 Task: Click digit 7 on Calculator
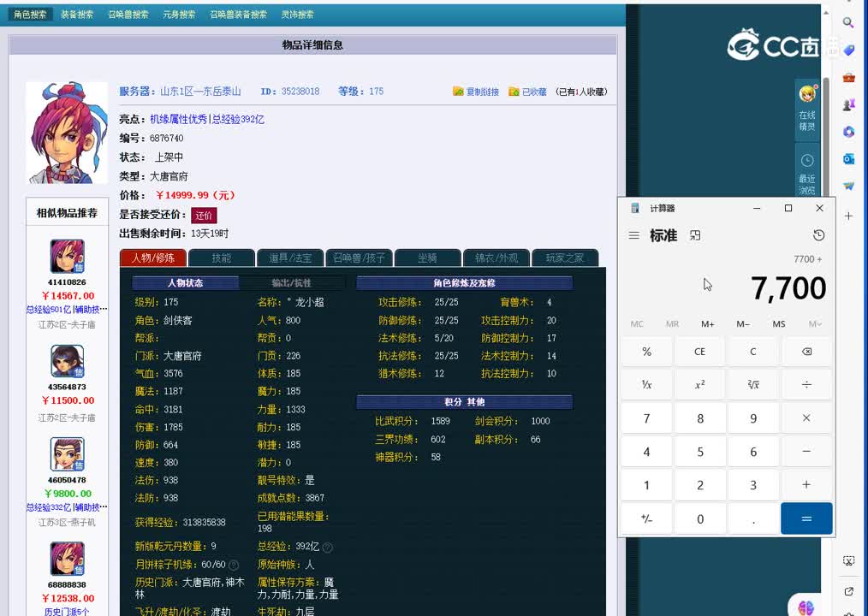tap(646, 418)
